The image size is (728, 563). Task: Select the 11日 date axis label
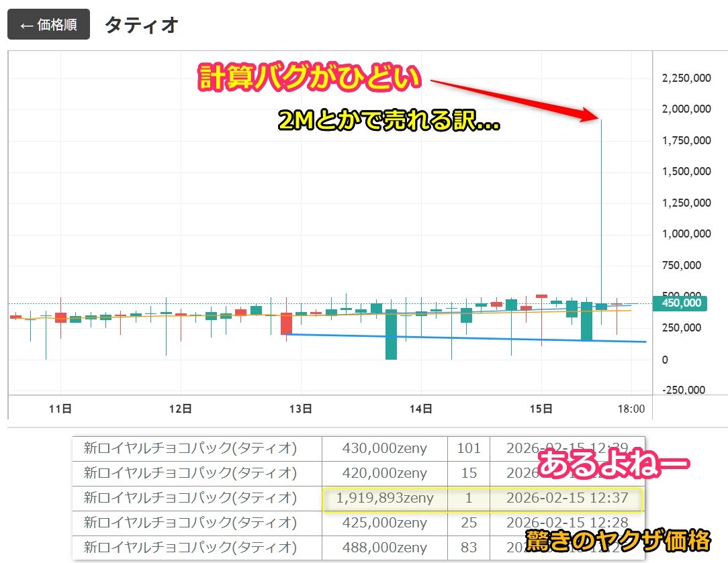tap(61, 408)
